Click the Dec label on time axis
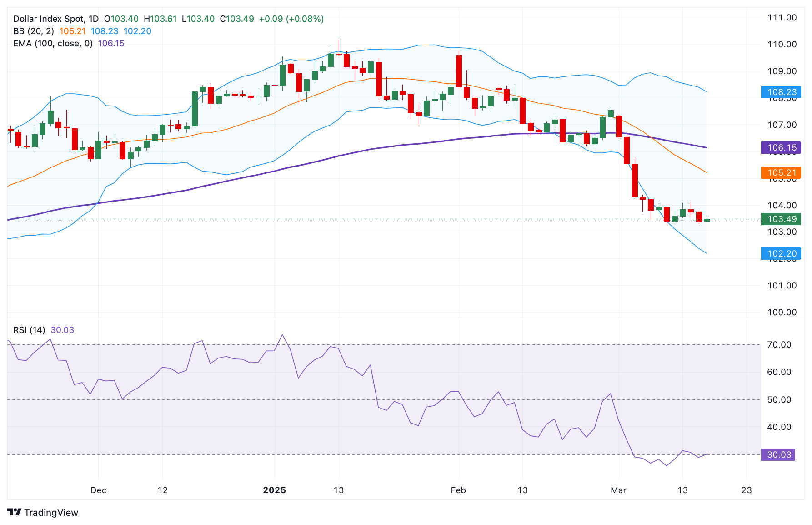812x525 pixels. point(98,490)
